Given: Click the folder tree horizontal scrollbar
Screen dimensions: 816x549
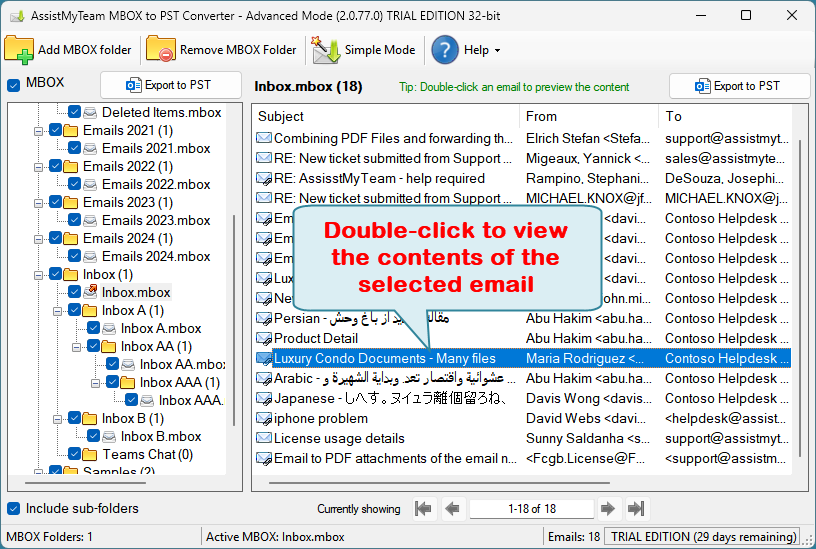Looking at the screenshot, I should tap(85, 483).
